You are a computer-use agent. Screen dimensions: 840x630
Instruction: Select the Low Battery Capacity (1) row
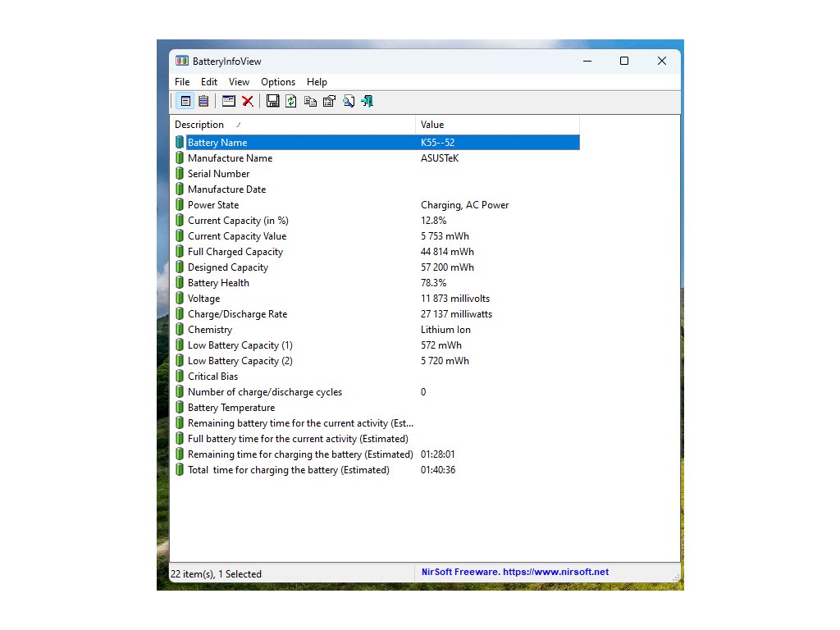click(377, 345)
